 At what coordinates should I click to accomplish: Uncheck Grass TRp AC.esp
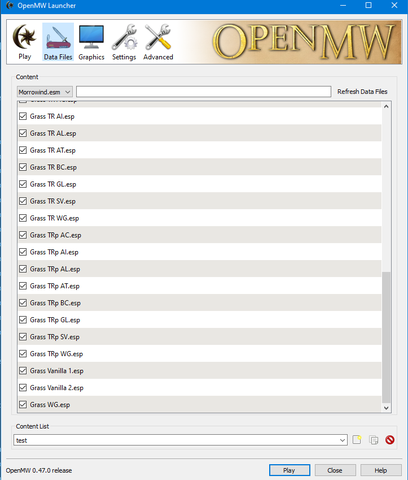pos(23,235)
